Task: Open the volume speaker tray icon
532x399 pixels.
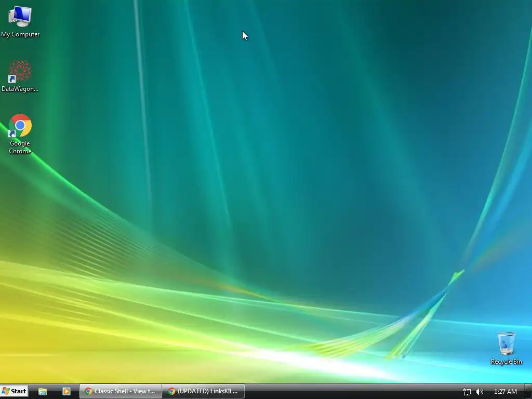Action: 480,392
